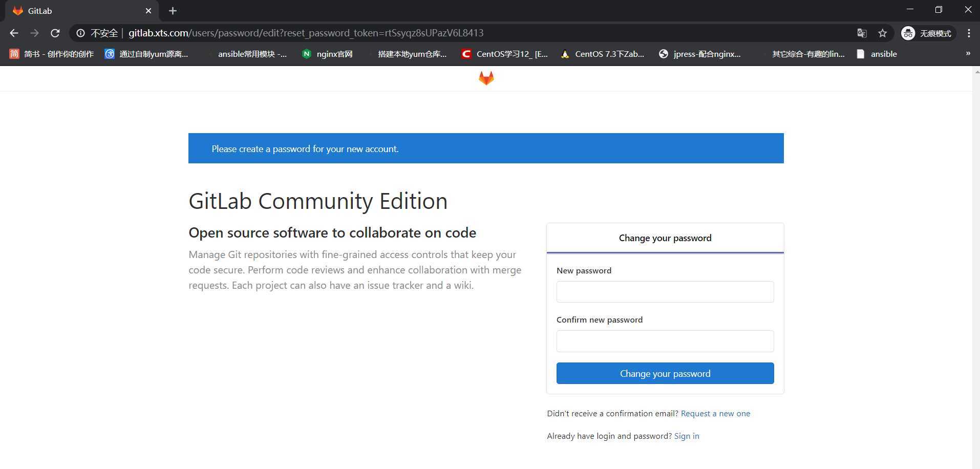
Task: Reload the page with the refresh icon
Action: 55,33
